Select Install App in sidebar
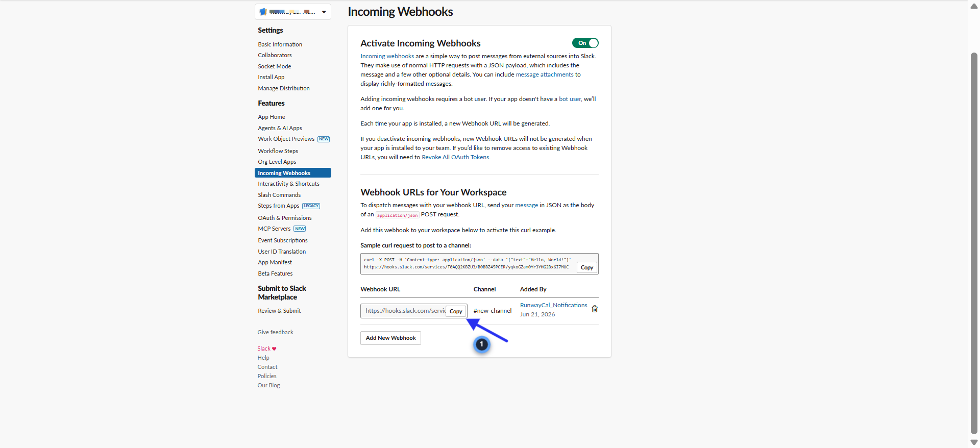The width and height of the screenshot is (980, 448). coord(271,77)
